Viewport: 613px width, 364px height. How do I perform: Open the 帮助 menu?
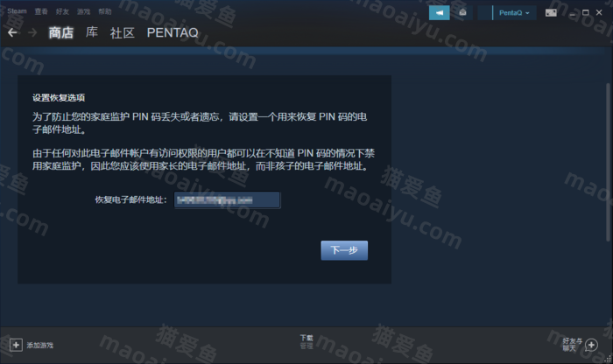tap(105, 11)
